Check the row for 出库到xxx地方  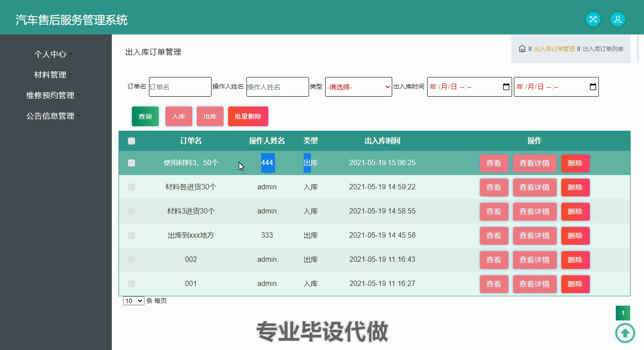tap(131, 235)
